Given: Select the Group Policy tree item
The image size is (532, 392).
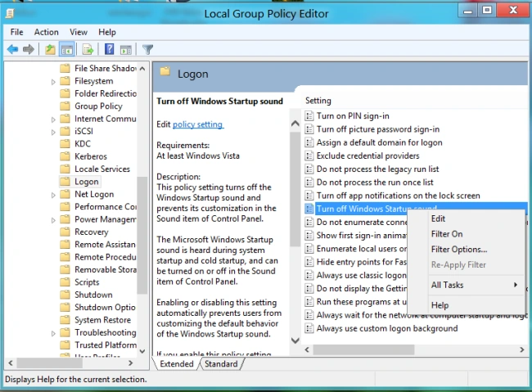Looking at the screenshot, I should (98, 106).
